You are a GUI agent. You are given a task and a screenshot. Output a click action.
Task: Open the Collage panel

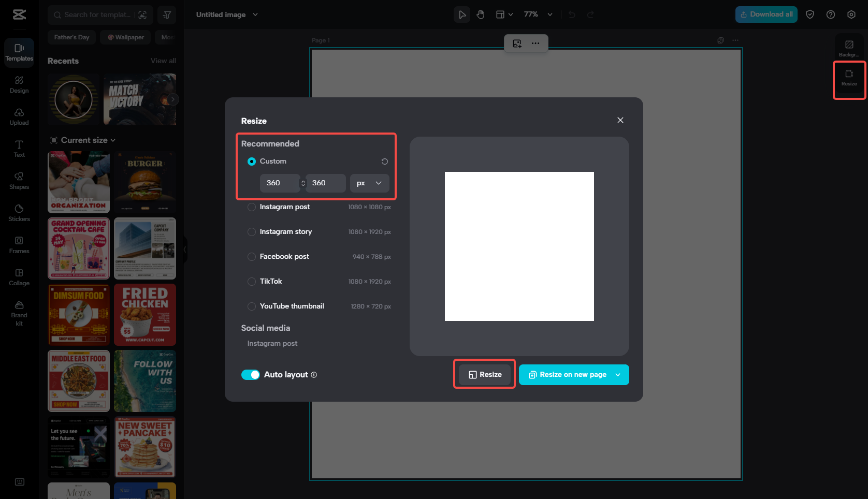(19, 277)
